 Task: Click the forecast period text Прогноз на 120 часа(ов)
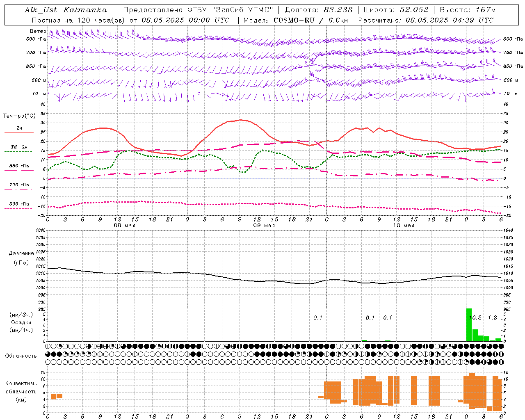(79, 20)
